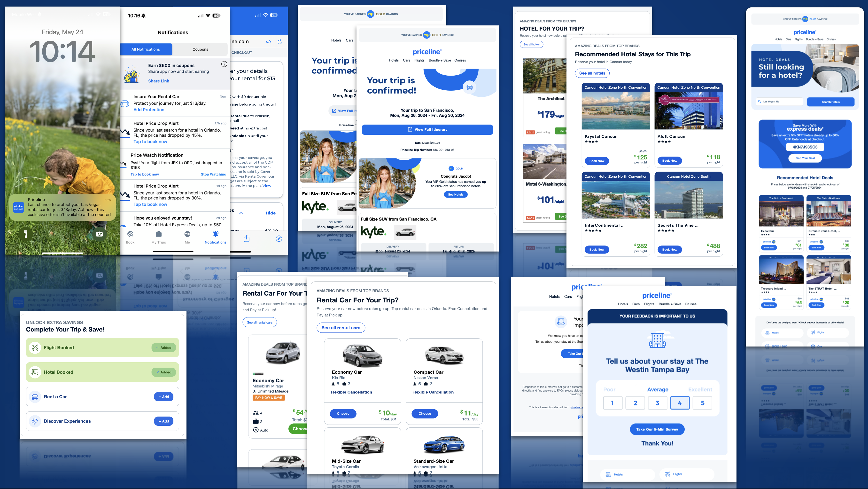Tap the info circle beside Earn $500 in coupons
The height and width of the screenshot is (489, 868).
click(224, 64)
